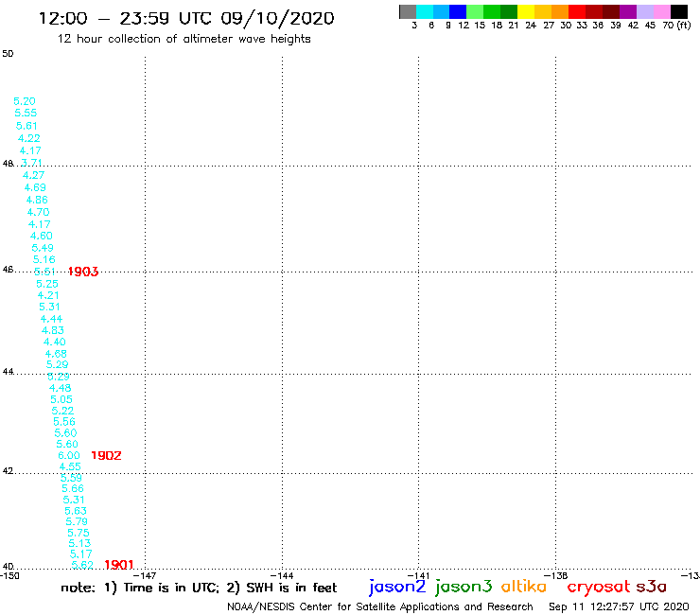Select the cyan swatch in the wave-height scale
700x615 pixels.
[x=425, y=11]
